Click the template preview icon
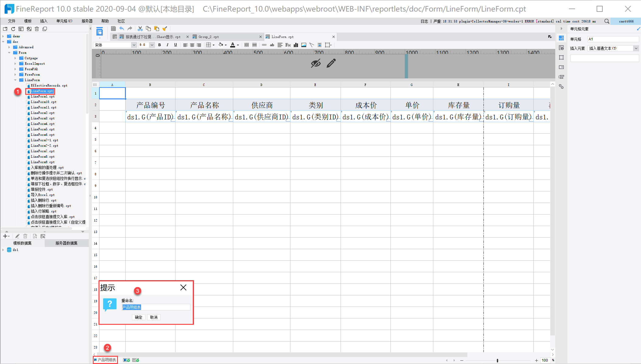 coord(99,32)
